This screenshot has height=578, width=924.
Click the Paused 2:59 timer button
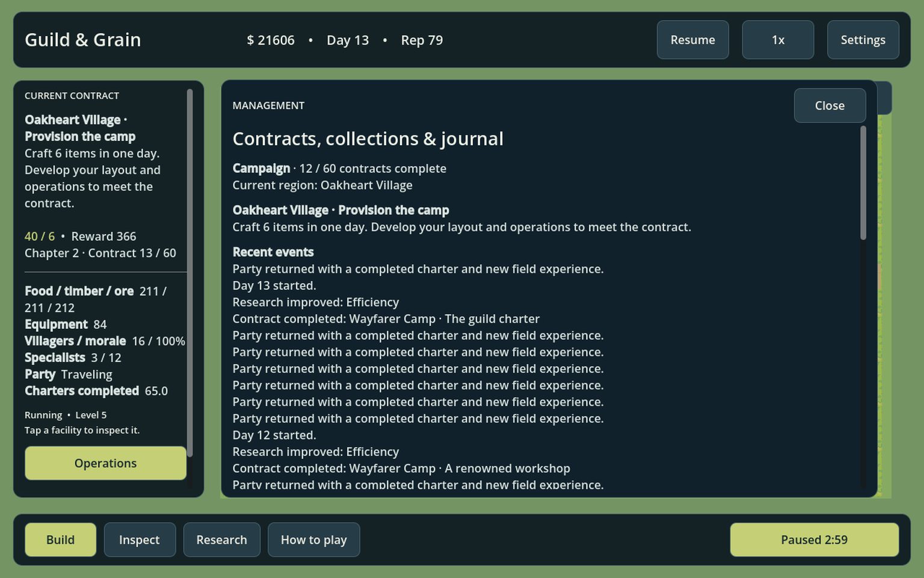(814, 539)
